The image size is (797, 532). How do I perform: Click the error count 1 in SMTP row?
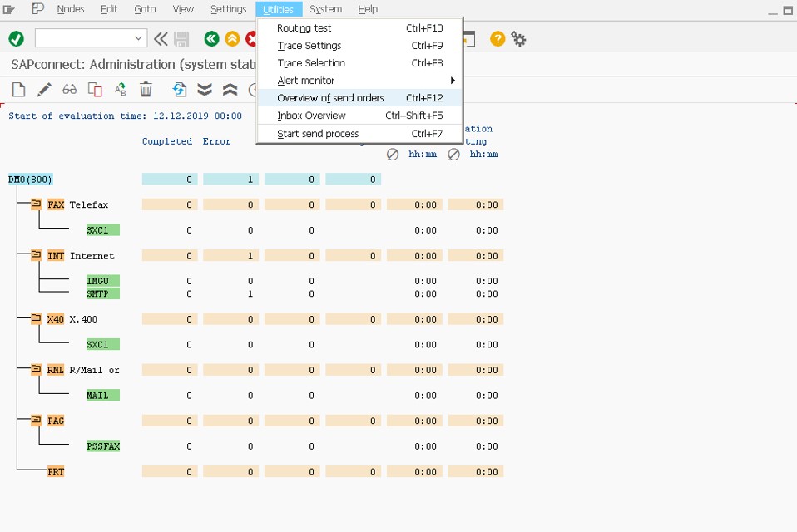[250, 293]
